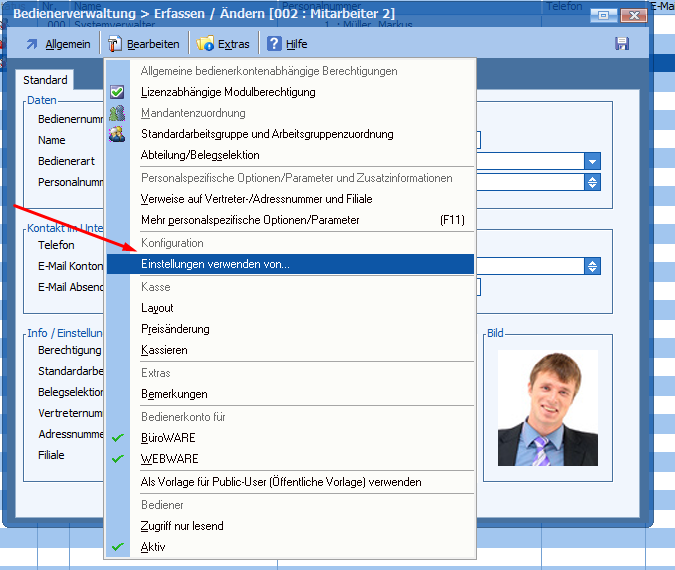The width and height of the screenshot is (675, 570).
Task: Click the Standardarbeitsgruppe group icon
Action: tap(117, 134)
